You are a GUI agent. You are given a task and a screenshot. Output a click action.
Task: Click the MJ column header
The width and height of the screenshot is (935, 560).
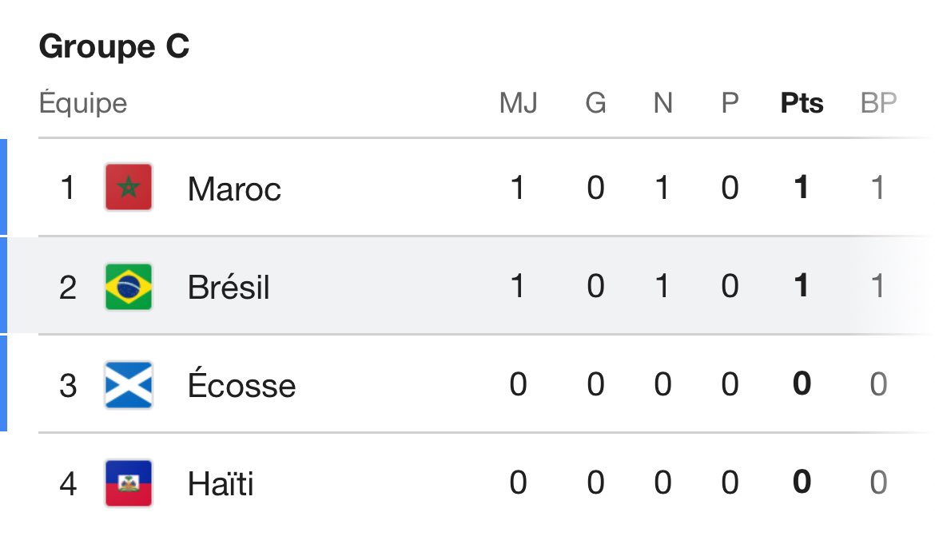(518, 103)
